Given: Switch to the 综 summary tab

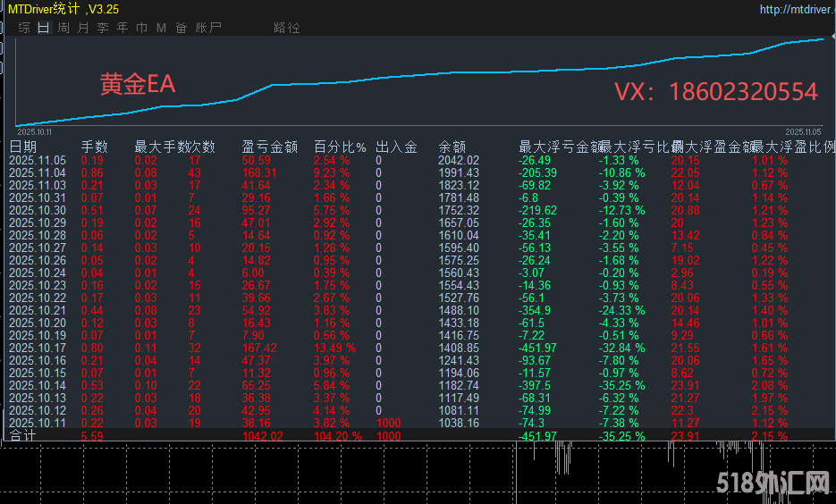Looking at the screenshot, I should point(24,28).
